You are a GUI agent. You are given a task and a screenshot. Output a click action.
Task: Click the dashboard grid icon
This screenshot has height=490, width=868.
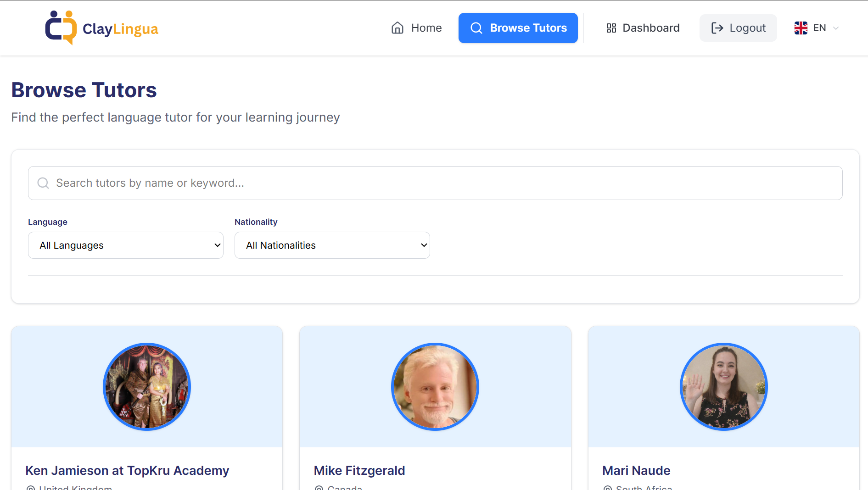tap(611, 28)
